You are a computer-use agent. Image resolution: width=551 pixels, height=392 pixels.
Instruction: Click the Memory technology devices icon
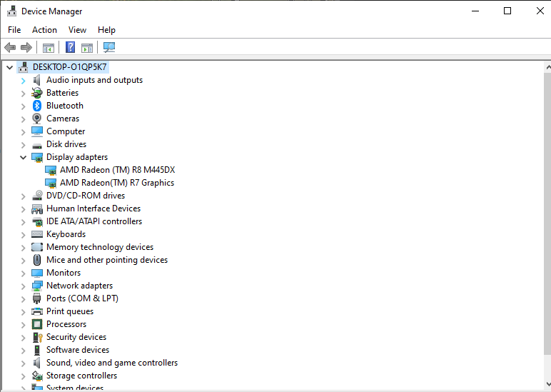pyautogui.click(x=37, y=247)
